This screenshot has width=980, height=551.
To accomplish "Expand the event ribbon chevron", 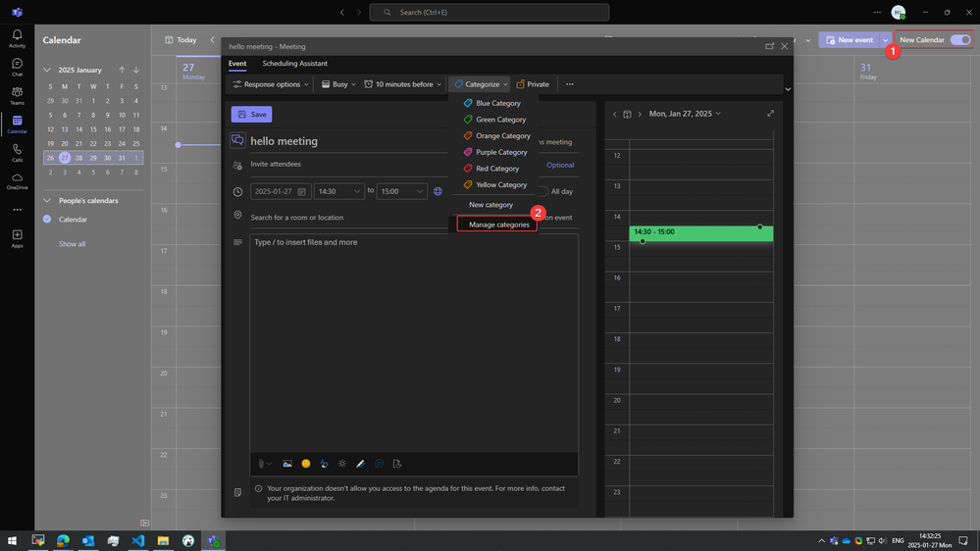I will 788,89.
